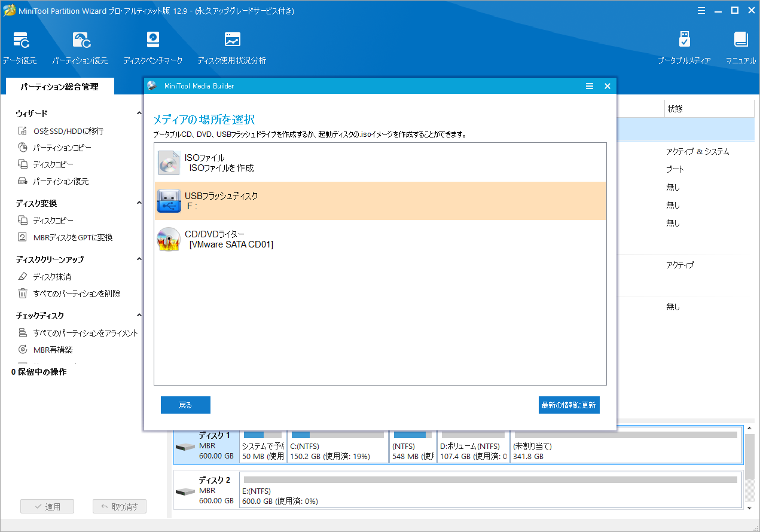
Task: Open the データ復元 tool icon
Action: click(x=22, y=40)
